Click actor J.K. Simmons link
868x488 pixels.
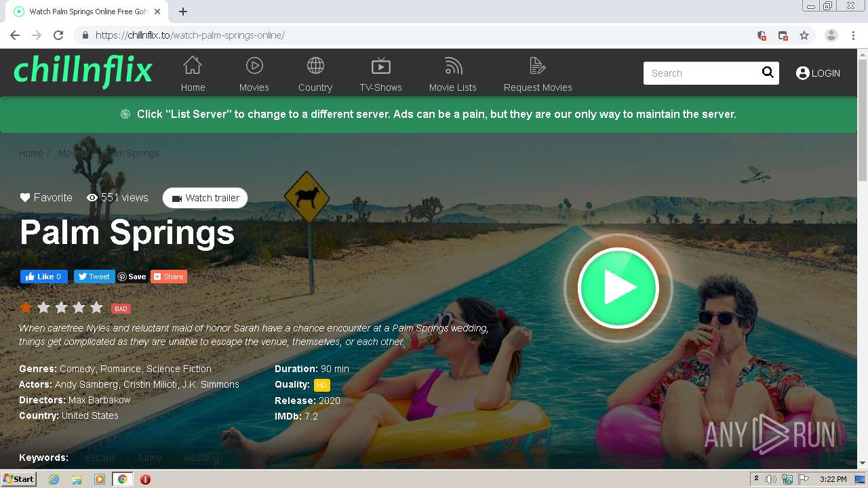pyautogui.click(x=211, y=384)
